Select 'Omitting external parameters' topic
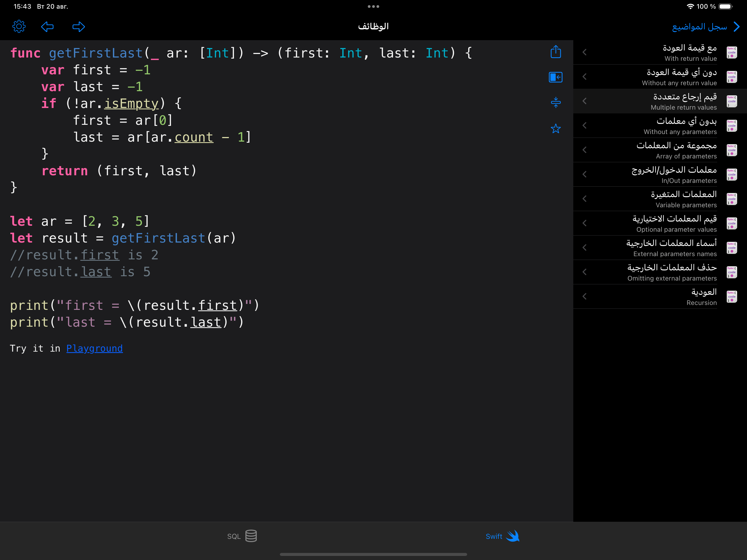 click(660, 272)
